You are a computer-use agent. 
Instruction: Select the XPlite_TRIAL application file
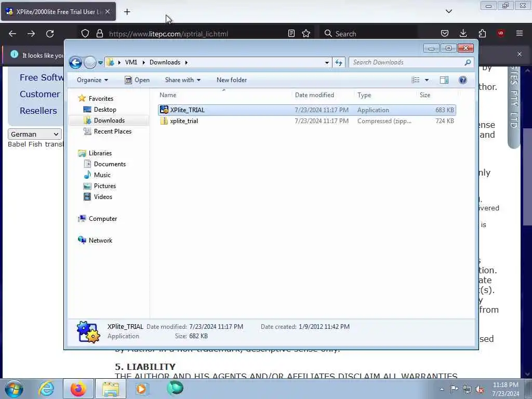click(x=307, y=110)
